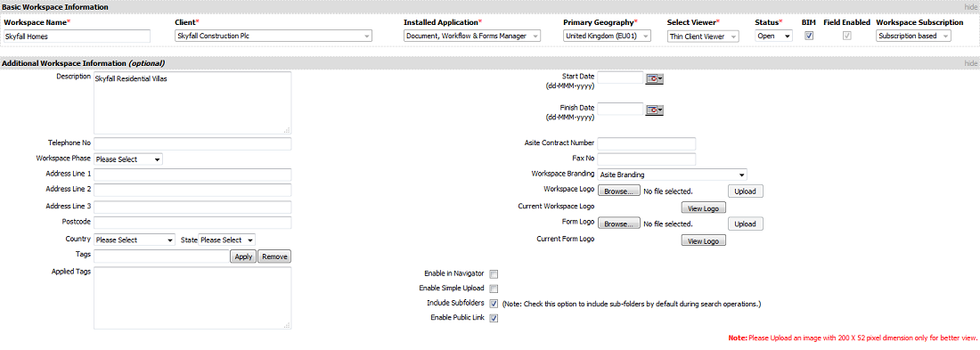Open the Country dropdown
This screenshot has width=980, height=350.
tap(135, 240)
